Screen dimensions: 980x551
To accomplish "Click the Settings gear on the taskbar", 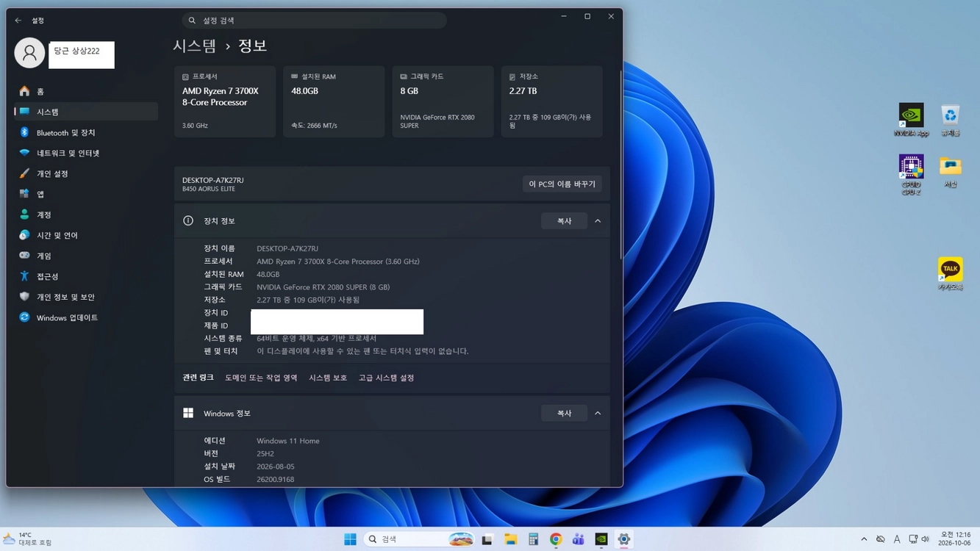I will pos(623,539).
